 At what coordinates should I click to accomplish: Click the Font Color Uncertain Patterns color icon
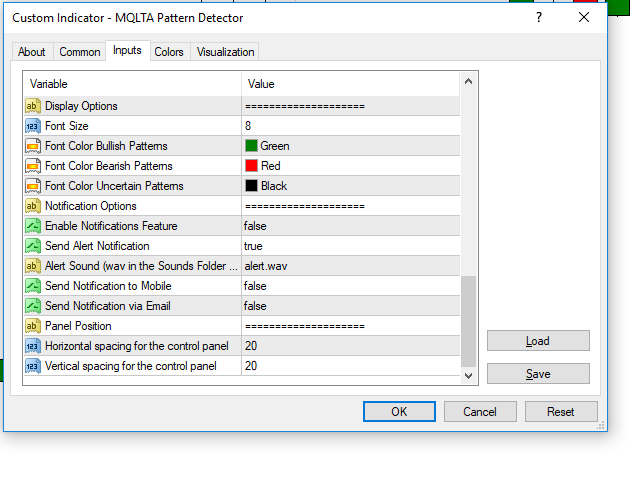pyautogui.click(x=33, y=186)
